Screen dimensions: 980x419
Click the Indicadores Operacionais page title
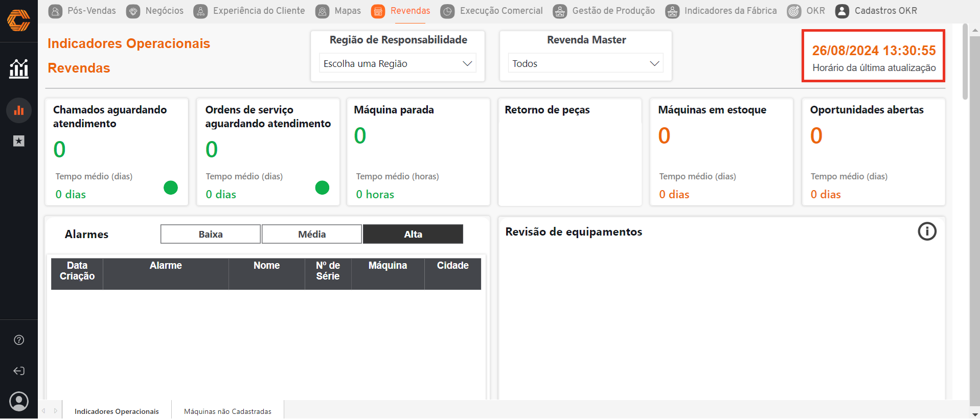[129, 43]
